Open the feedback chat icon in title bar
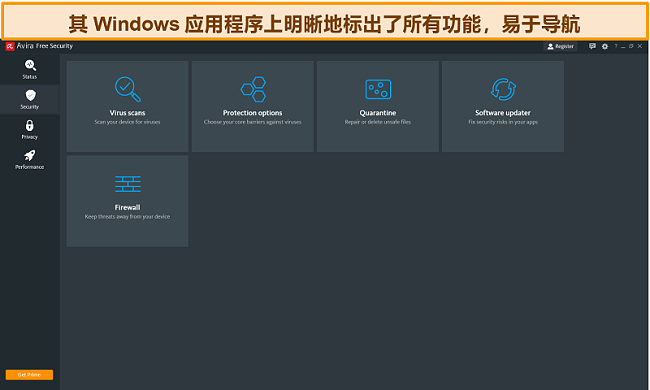This screenshot has width=650, height=390. 592,46
